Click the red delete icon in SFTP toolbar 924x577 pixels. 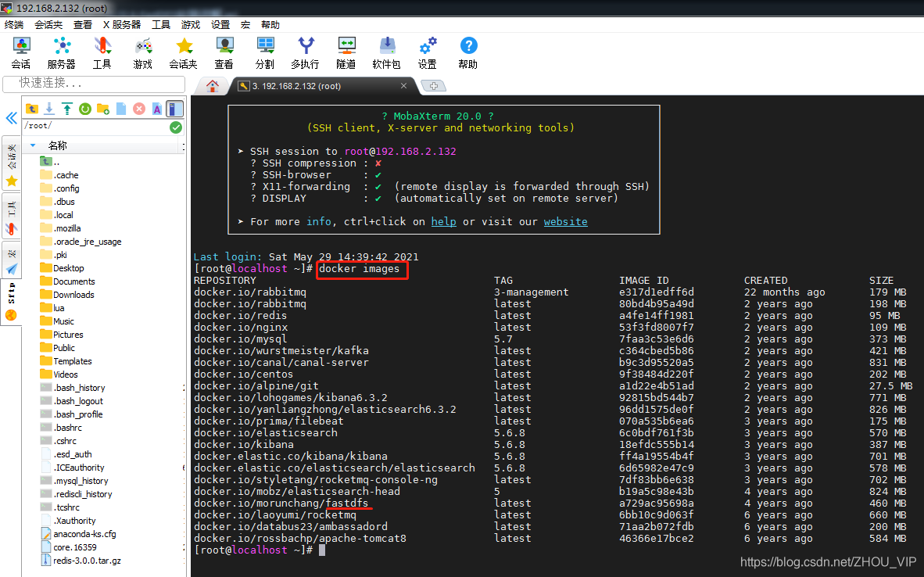pyautogui.click(x=139, y=109)
